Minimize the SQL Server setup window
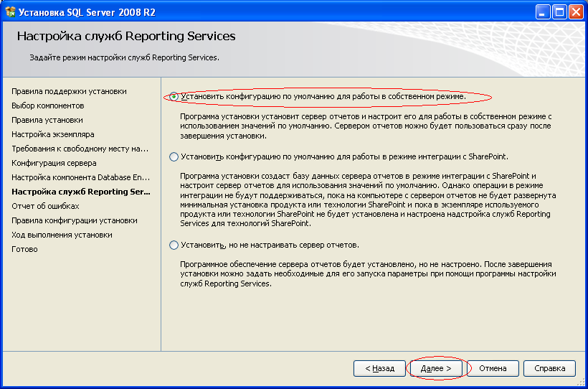This screenshot has height=389, width=588. (543, 12)
